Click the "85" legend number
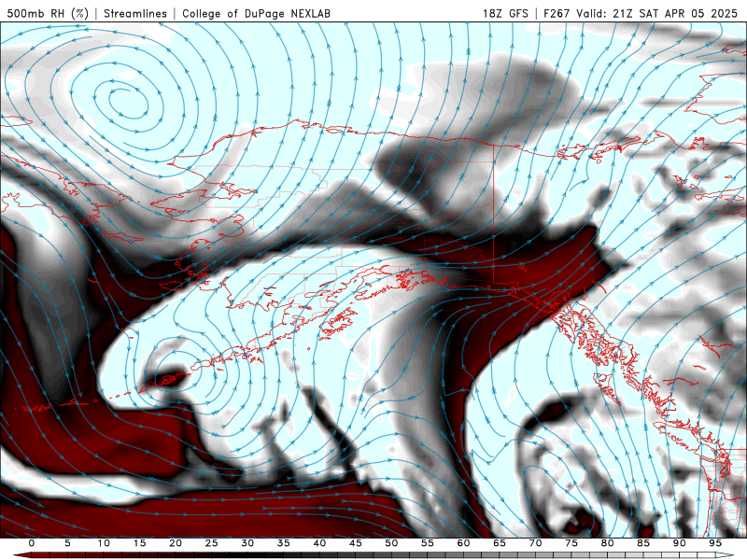747x560 pixels. pos(643,543)
